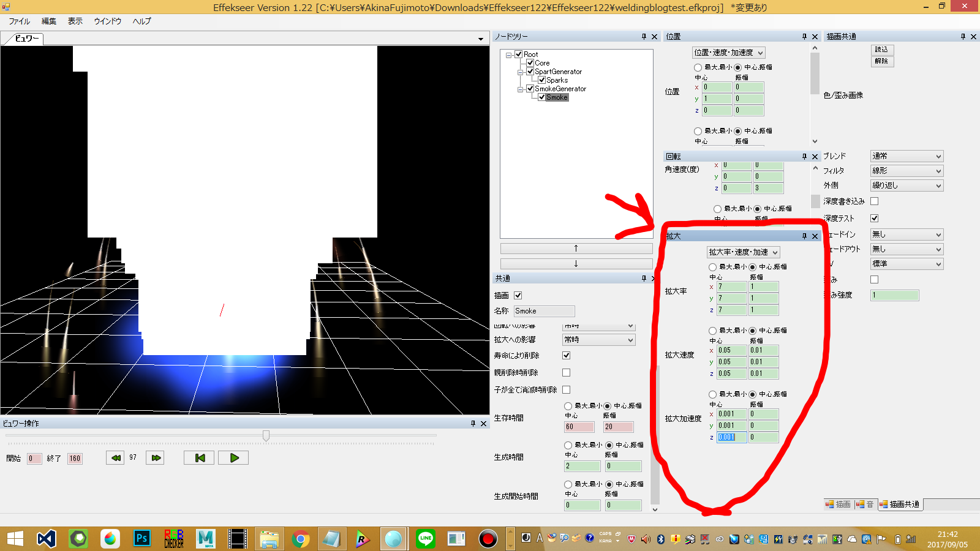The height and width of the screenshot is (551, 980).
Task: Pin the 拡大 panel
Action: coord(804,236)
